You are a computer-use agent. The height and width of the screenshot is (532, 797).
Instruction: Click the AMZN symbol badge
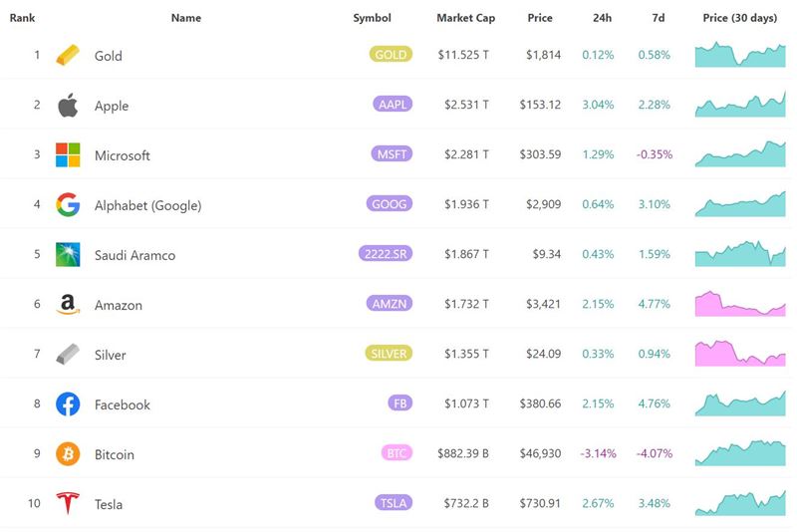[390, 303]
